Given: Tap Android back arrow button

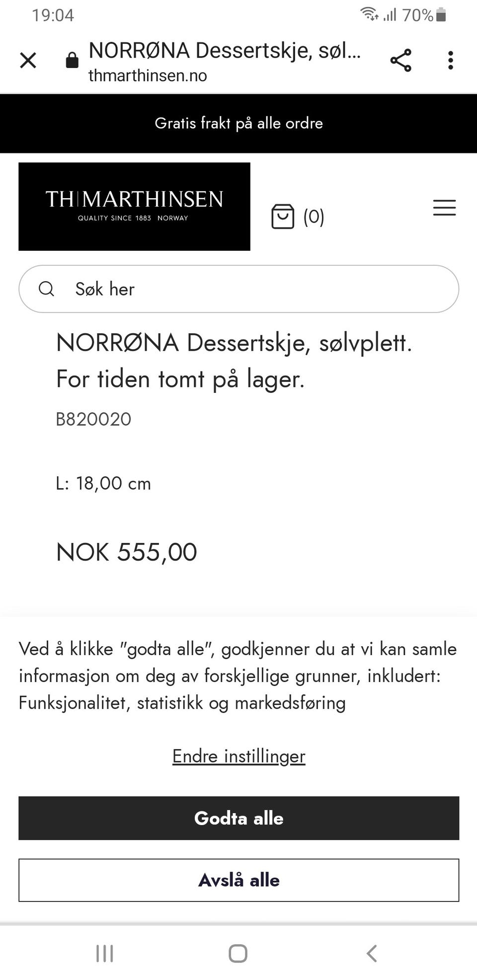Looking at the screenshot, I should pyautogui.click(x=371, y=953).
